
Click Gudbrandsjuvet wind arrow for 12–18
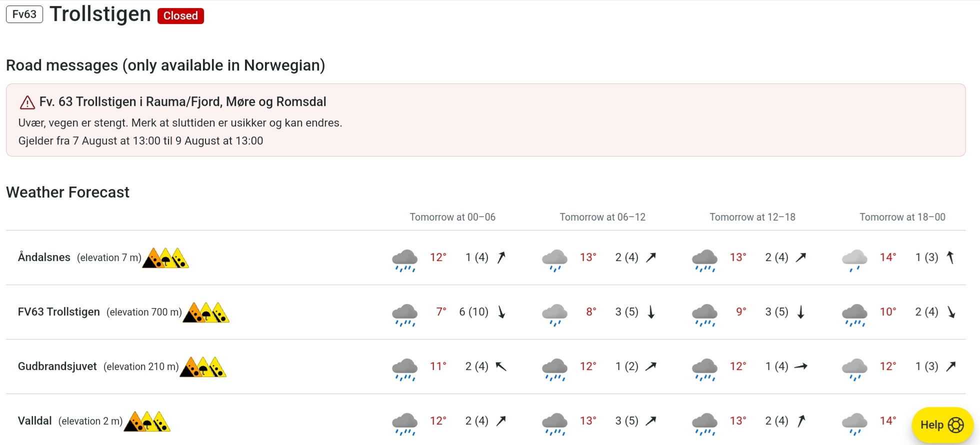coord(801,366)
